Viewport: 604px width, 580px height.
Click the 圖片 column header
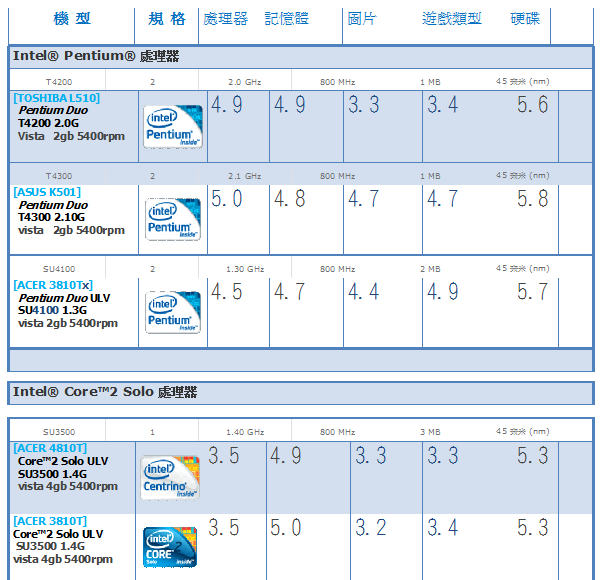(362, 18)
